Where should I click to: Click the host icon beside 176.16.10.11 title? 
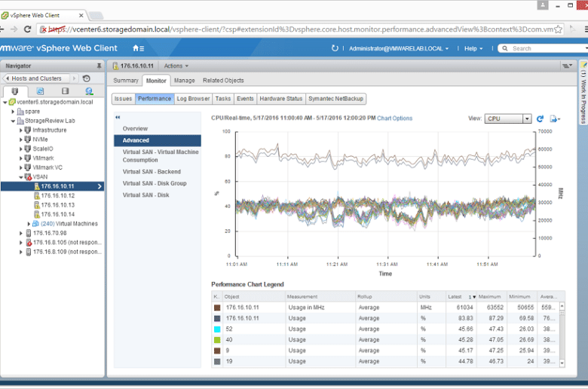[x=115, y=66]
